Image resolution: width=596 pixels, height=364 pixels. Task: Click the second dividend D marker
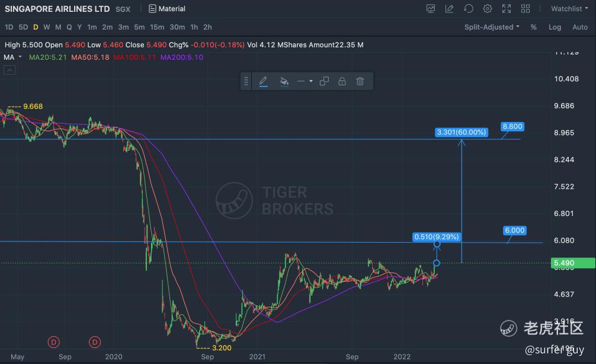coord(95,342)
